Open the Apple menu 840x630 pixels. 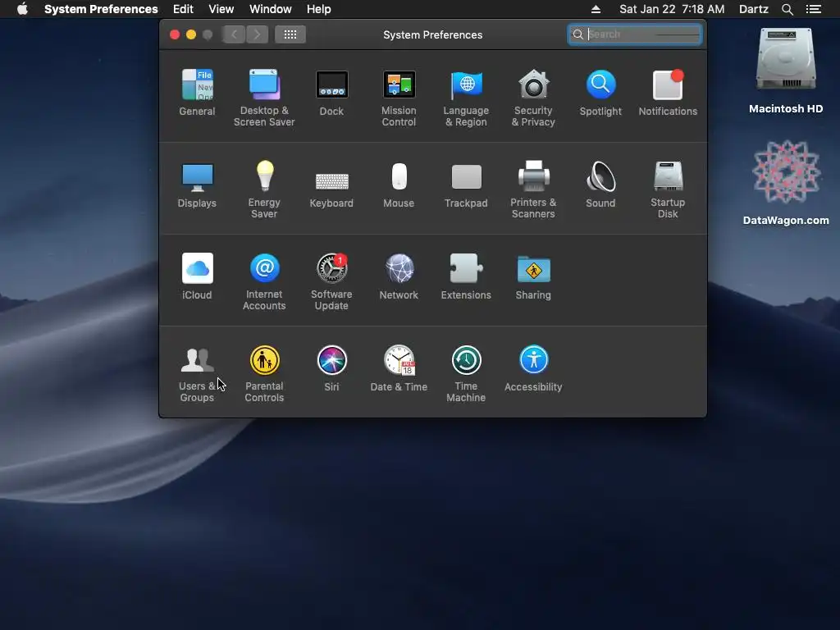[x=22, y=9]
